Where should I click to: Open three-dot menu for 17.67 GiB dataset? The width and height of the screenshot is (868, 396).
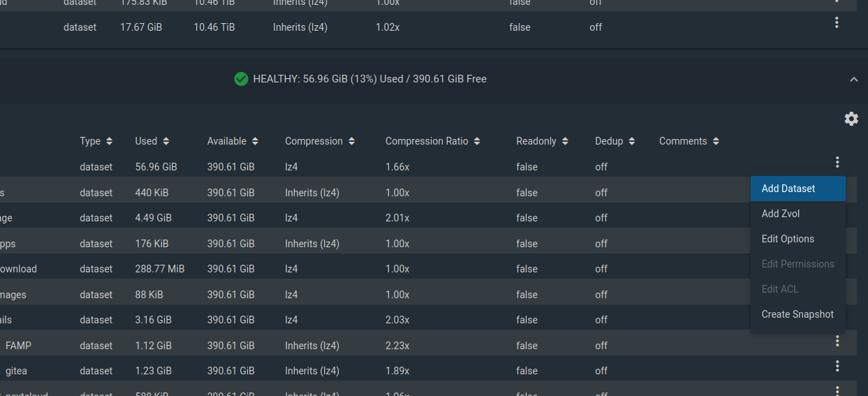click(x=837, y=22)
